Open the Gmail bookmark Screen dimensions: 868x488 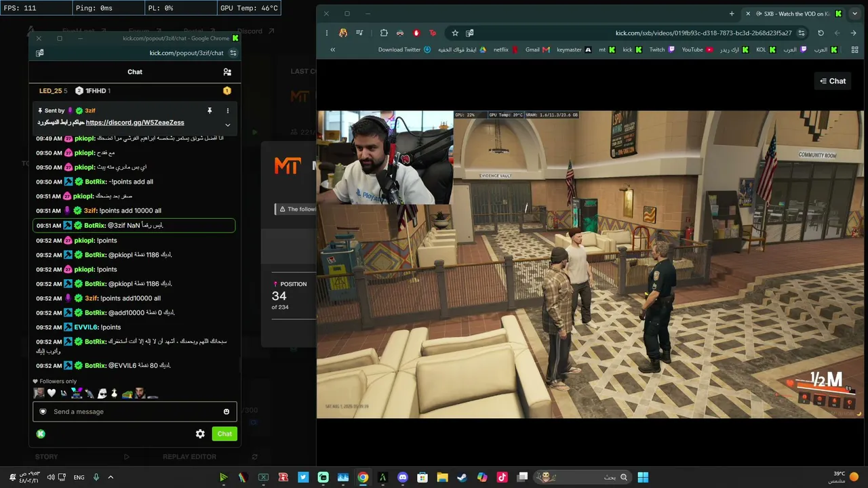(x=537, y=49)
